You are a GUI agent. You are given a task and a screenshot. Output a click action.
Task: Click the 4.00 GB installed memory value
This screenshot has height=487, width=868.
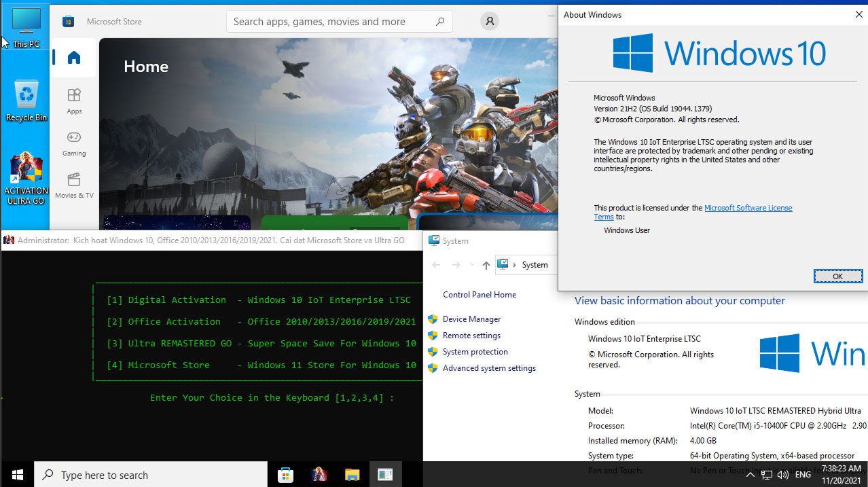[x=703, y=441]
